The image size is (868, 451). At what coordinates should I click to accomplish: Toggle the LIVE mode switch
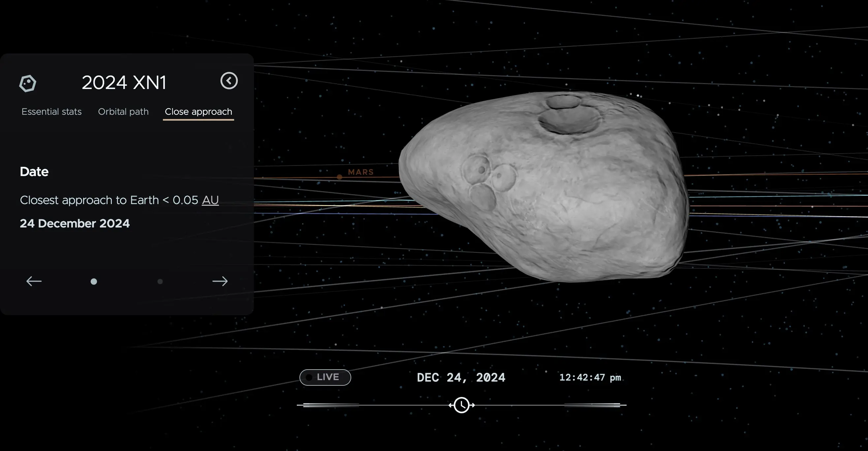[325, 377]
